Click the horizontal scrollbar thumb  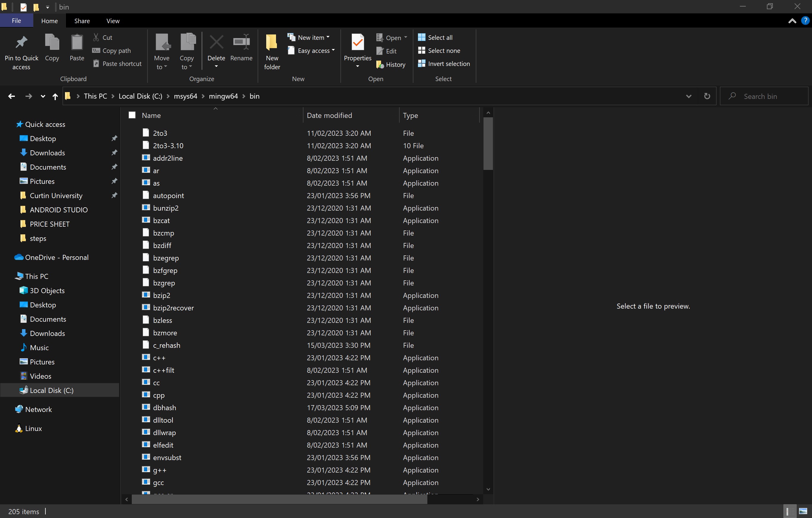[x=279, y=499]
